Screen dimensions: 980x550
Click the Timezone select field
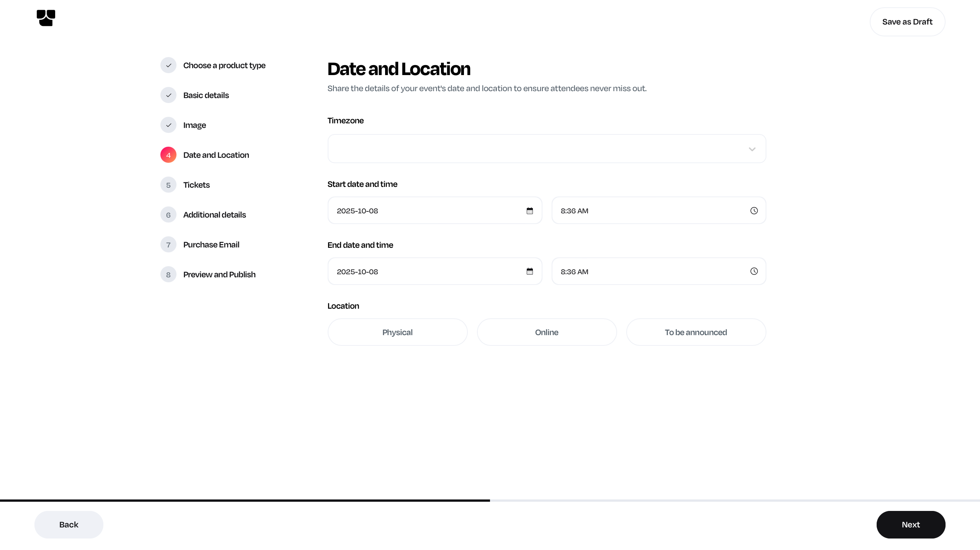(536, 149)
